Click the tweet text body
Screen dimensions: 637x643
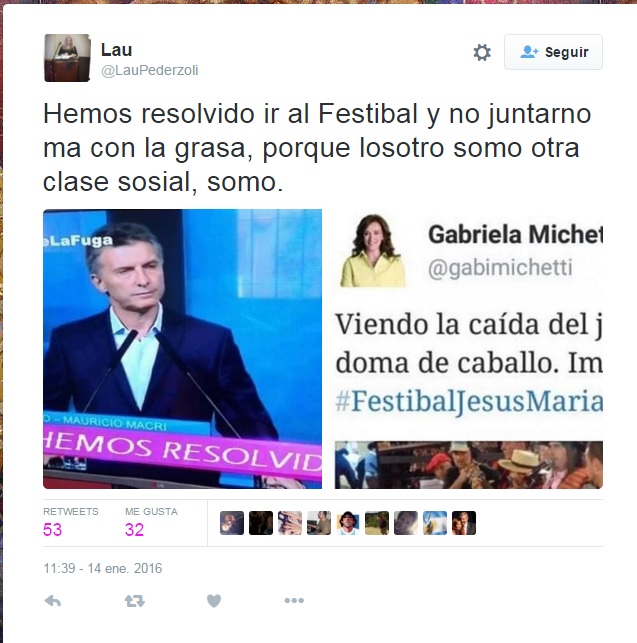(x=317, y=147)
